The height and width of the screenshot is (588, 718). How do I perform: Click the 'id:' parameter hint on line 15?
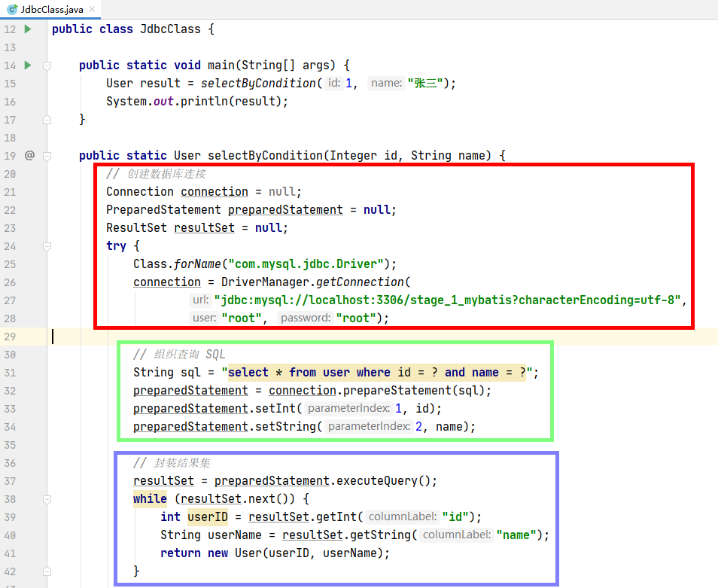(x=334, y=84)
